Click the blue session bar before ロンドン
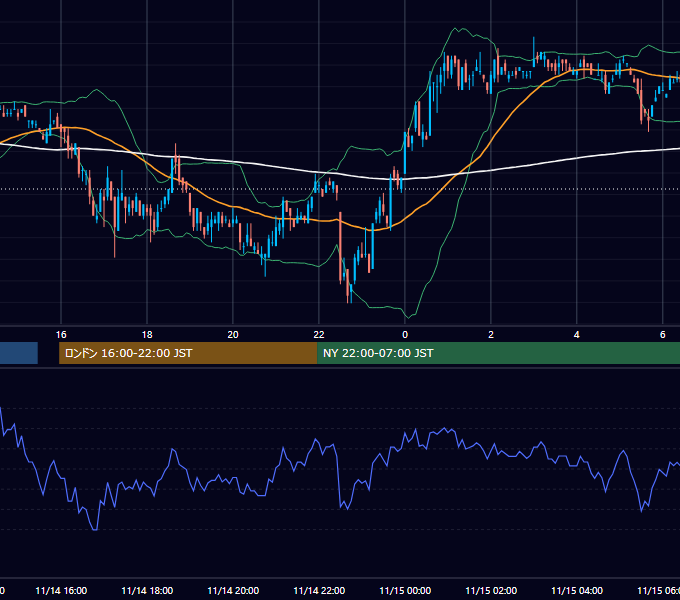 click(x=19, y=353)
